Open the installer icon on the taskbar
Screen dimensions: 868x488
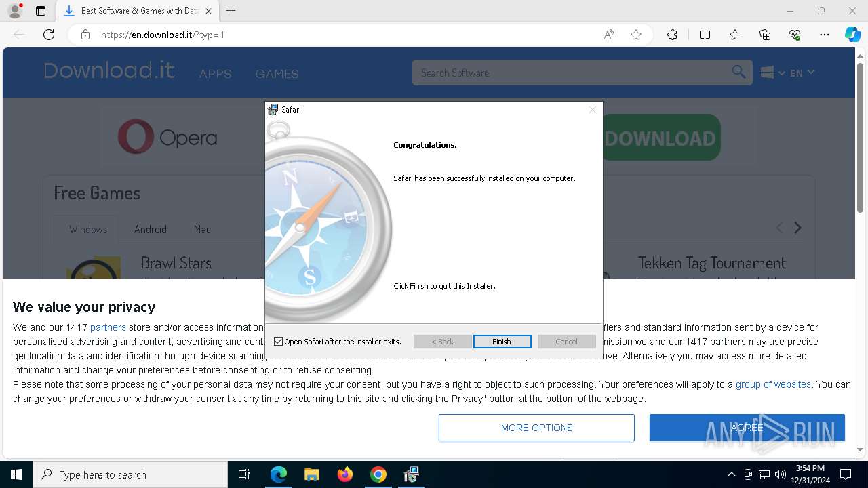(x=411, y=474)
